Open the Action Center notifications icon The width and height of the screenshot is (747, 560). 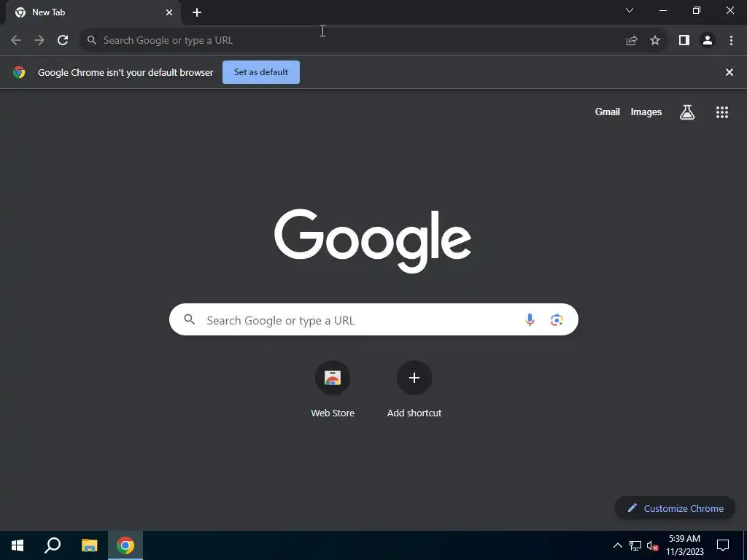(x=723, y=545)
